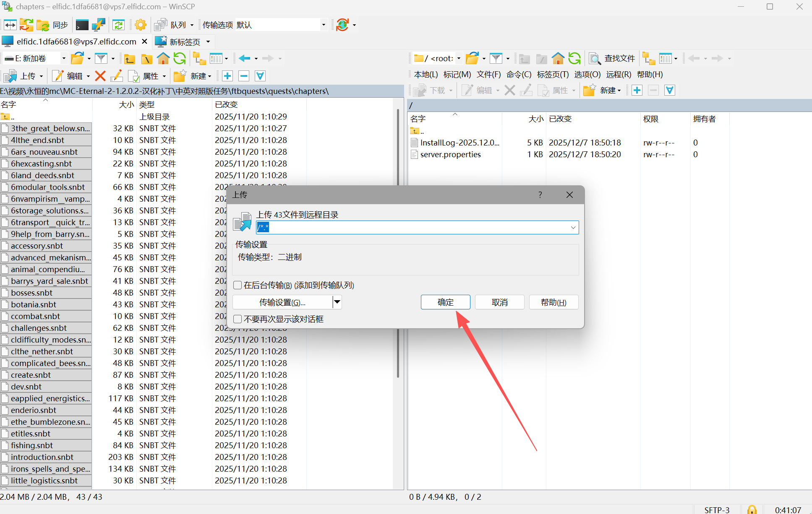The width and height of the screenshot is (812, 514).
Task: Click the local panel refresh icon
Action: point(180,58)
